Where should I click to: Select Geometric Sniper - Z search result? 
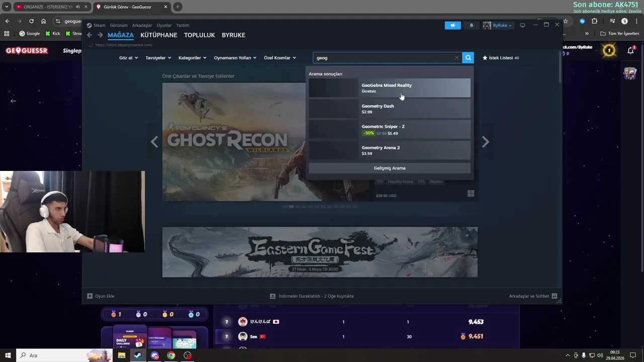click(x=389, y=130)
